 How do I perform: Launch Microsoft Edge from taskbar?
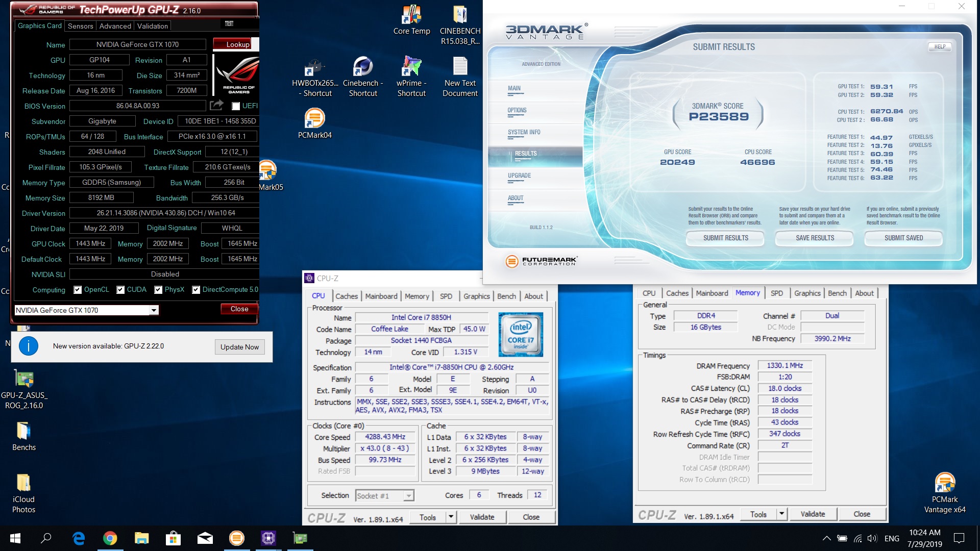(78, 538)
